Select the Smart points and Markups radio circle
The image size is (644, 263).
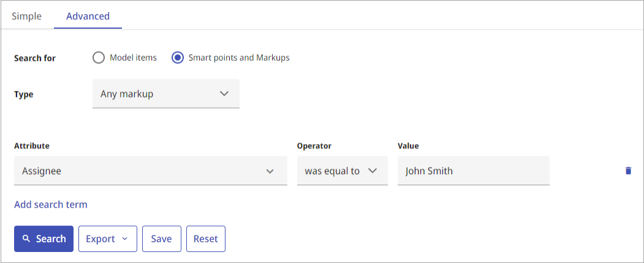point(178,58)
